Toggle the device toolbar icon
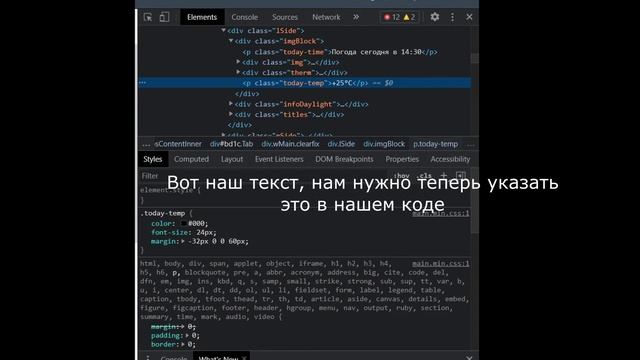This screenshot has height=360, width=640. 164,17
